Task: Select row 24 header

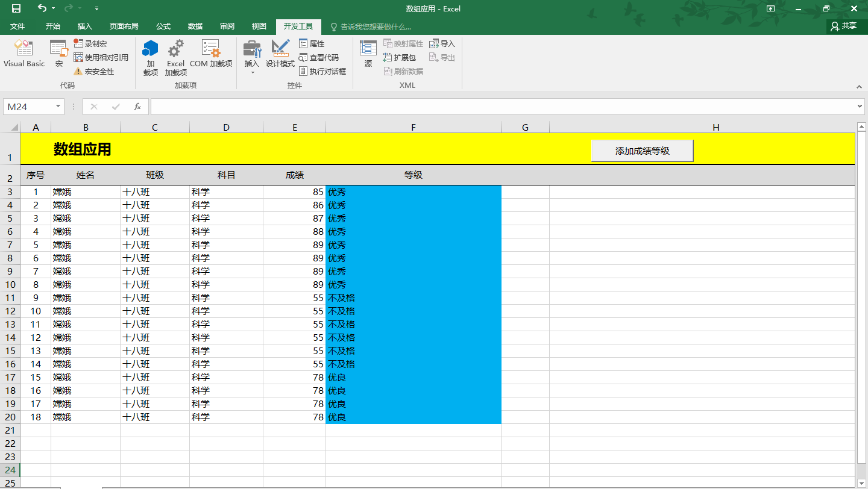Action: 10,470
